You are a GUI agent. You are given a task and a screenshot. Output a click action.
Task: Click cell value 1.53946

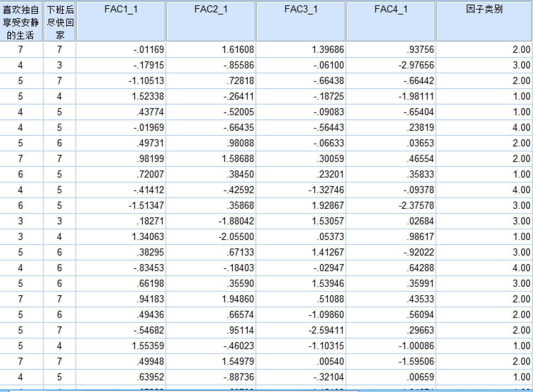[328, 284]
